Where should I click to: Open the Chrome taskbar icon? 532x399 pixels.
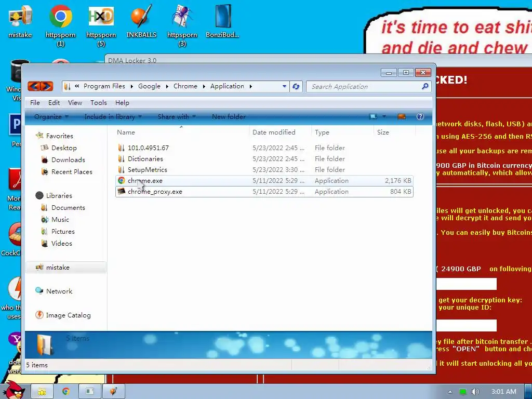pos(66,392)
